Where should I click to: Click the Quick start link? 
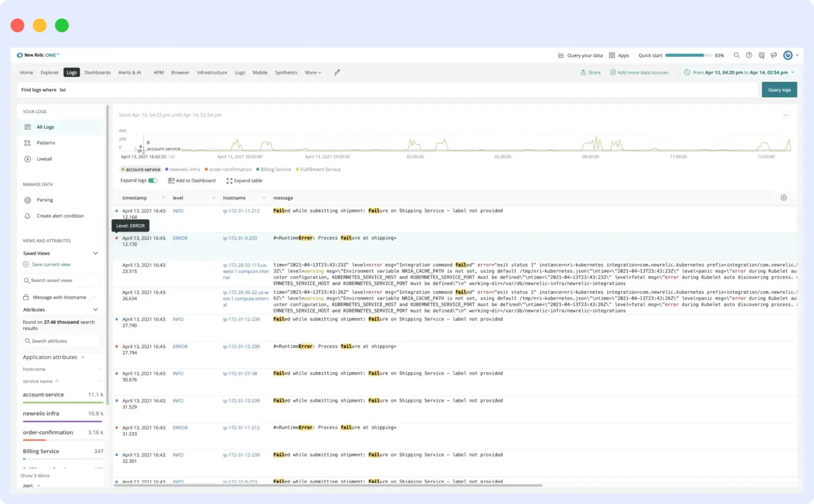coord(650,55)
